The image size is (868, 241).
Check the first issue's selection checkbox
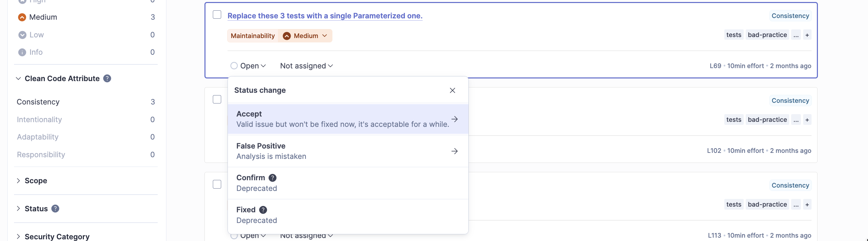coord(217,15)
